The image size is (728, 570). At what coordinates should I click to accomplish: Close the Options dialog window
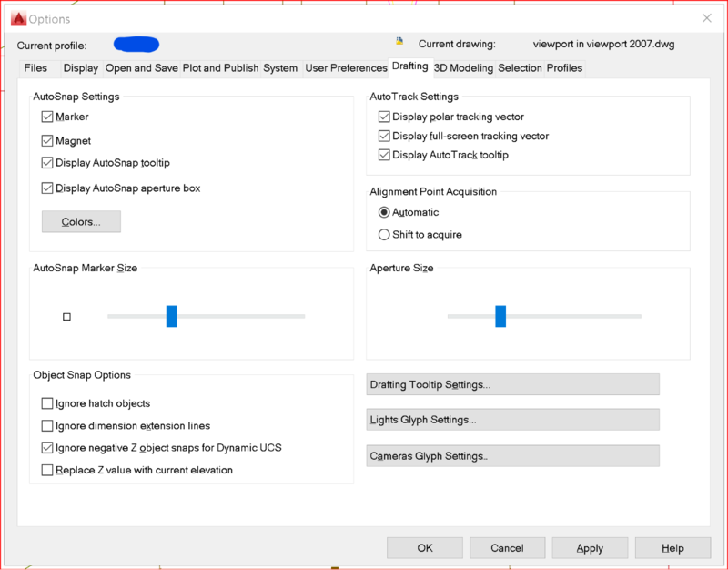(706, 18)
